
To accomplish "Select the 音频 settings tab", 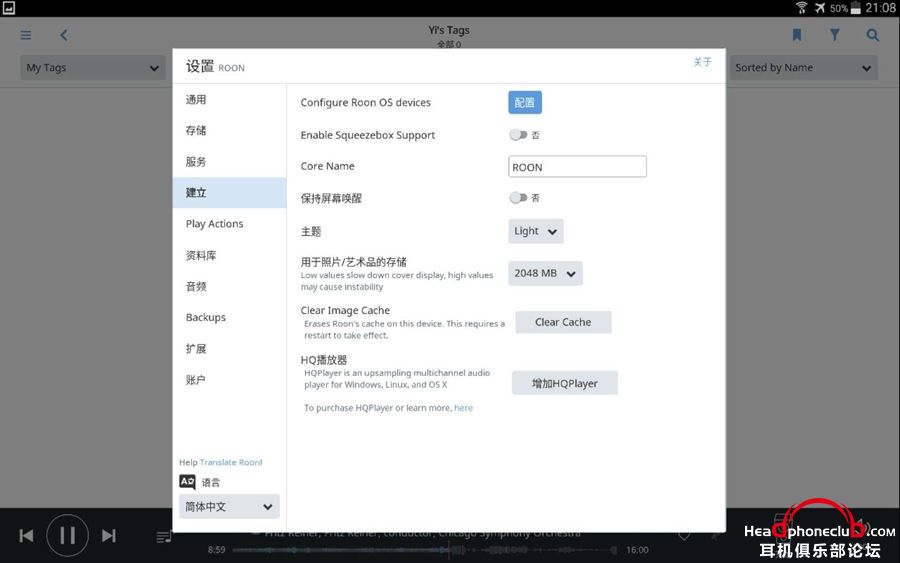I will tap(230, 286).
